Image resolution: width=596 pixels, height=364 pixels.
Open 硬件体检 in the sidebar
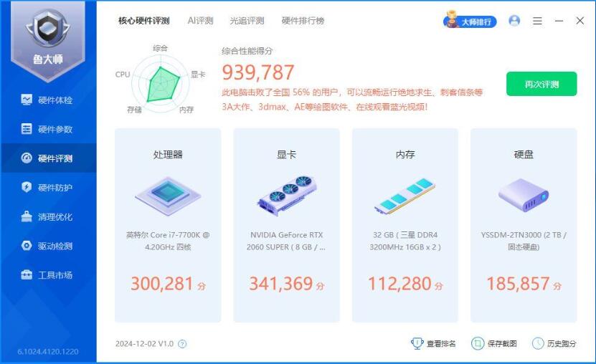pyautogui.click(x=48, y=100)
